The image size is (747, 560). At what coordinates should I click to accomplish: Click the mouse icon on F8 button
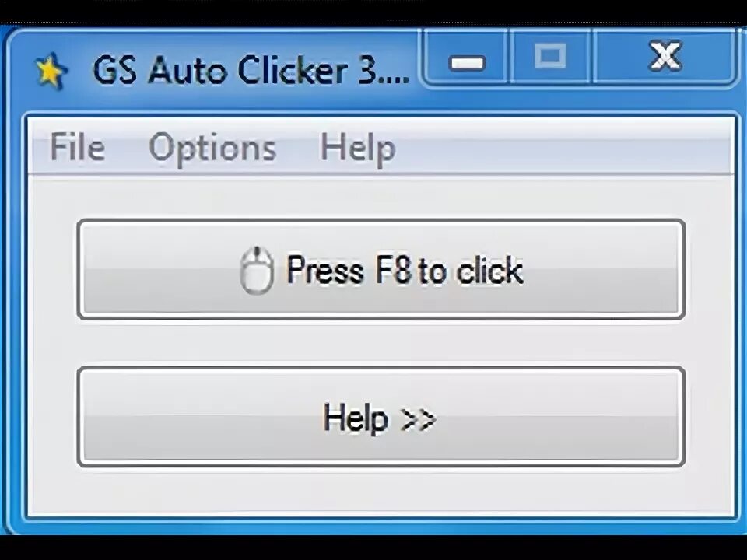coord(256,270)
